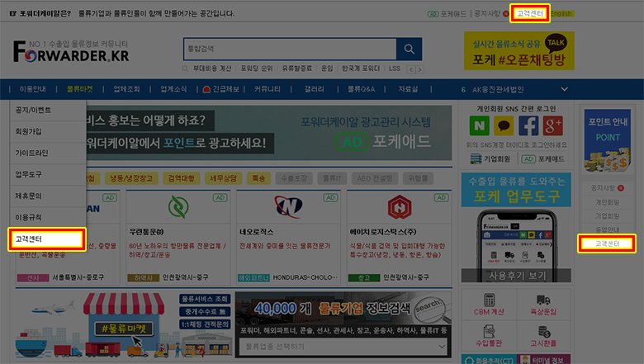644x364 pixels.
Task: Open the 고시환율 exchange rate tool
Action: [x=543, y=336]
